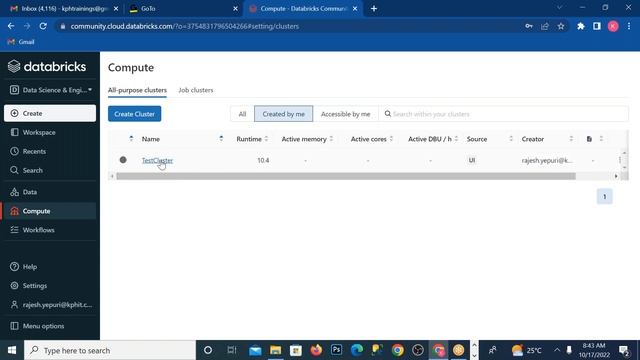640x360 pixels.
Task: Click the notebooks column icon header
Action: tap(589, 139)
